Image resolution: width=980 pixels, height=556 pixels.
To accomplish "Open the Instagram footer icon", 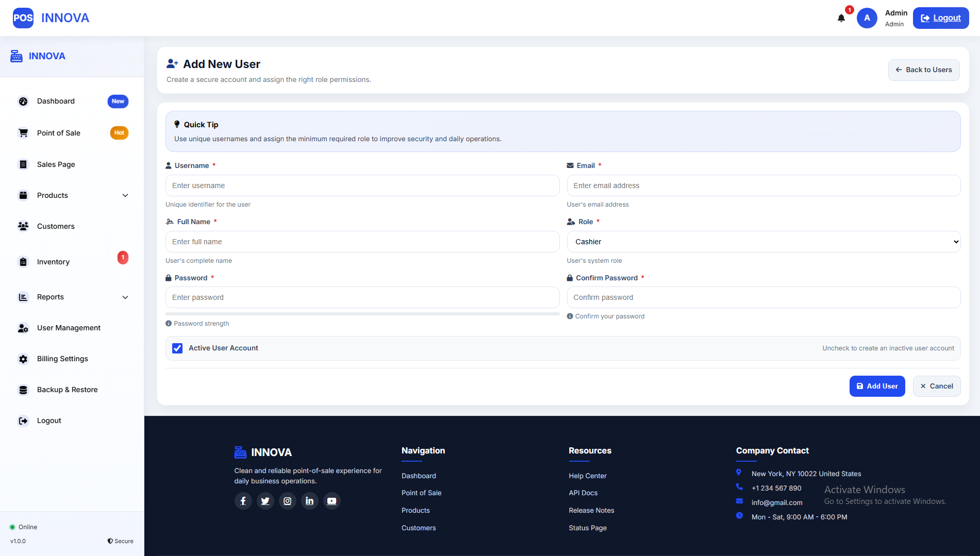I will click(288, 501).
